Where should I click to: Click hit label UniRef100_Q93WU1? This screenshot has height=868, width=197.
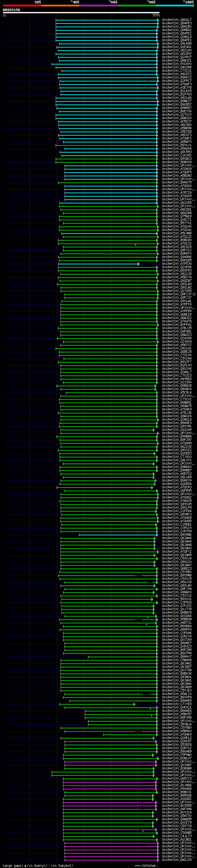pyautogui.click(x=177, y=676)
